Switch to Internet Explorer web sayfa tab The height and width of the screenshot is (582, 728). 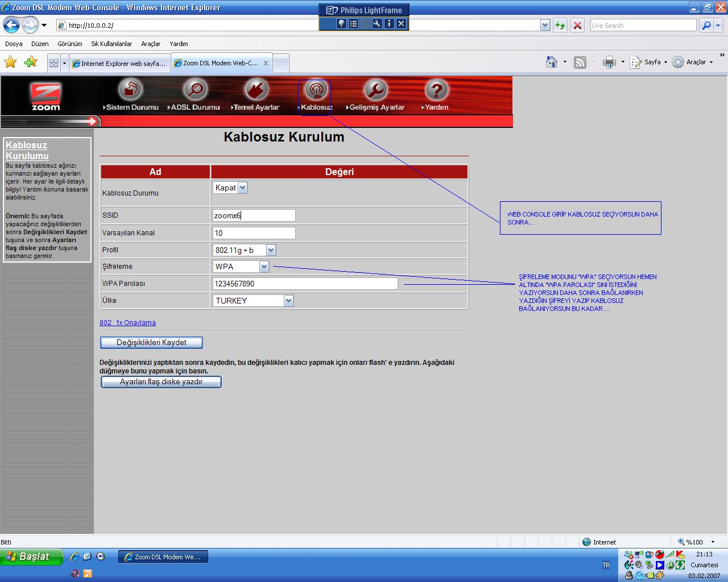pos(119,64)
